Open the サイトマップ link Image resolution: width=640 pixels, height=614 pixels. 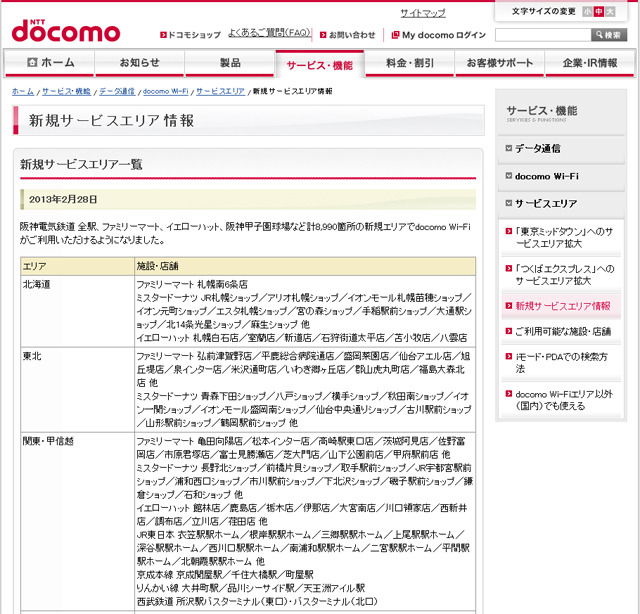(422, 13)
